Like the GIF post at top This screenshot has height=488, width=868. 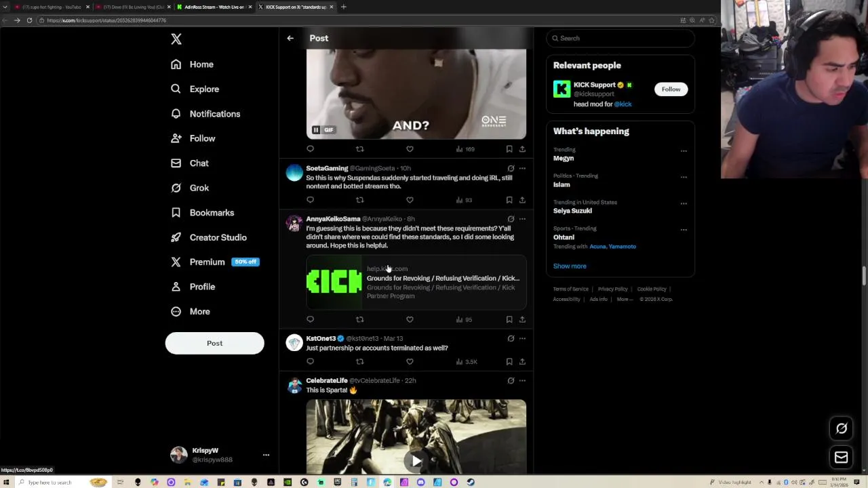pos(410,149)
